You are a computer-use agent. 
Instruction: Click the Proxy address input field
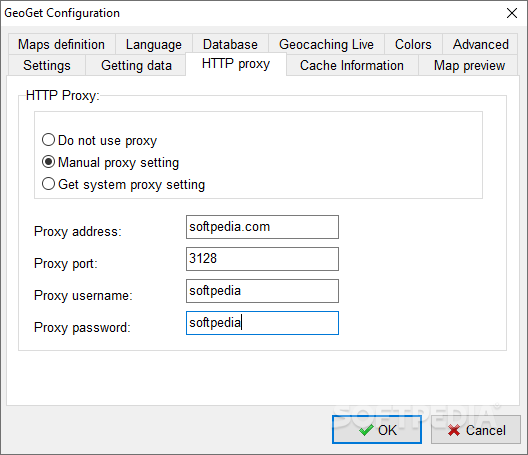tap(262, 227)
